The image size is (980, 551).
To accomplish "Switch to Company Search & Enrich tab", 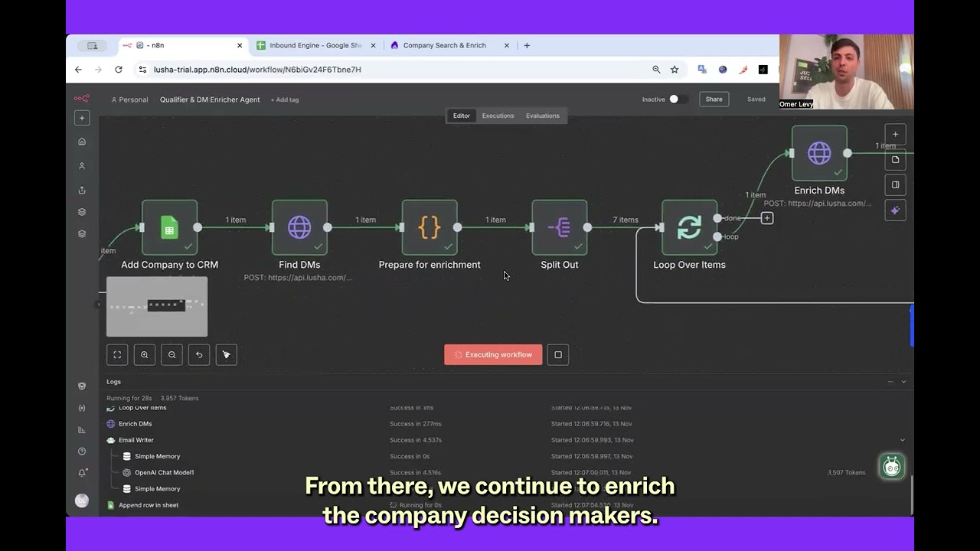I will (449, 45).
